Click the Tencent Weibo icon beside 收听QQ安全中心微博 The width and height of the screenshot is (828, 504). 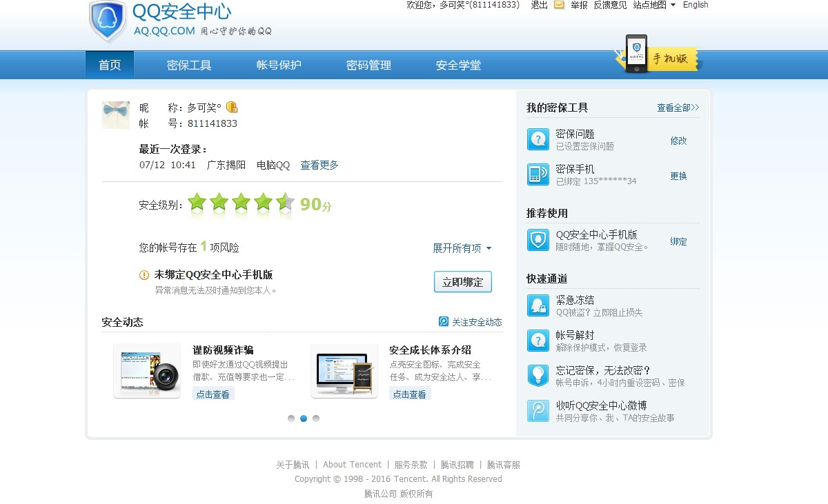(538, 411)
